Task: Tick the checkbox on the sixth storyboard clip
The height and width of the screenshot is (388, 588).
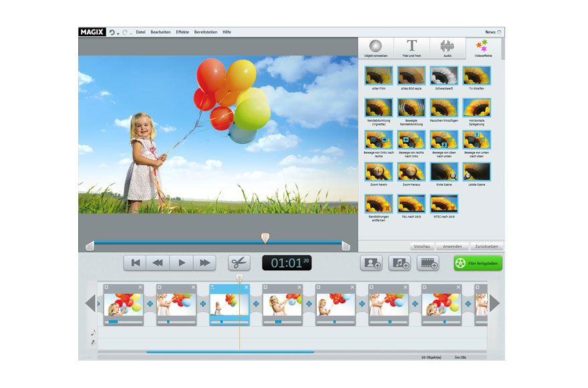Action: click(372, 288)
